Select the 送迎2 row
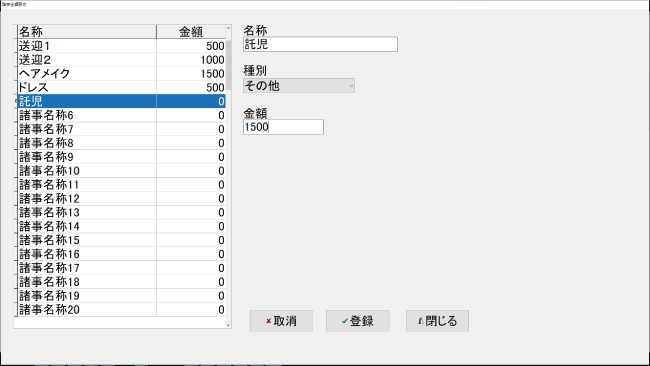Image resolution: width=650 pixels, height=366 pixels. (x=121, y=60)
